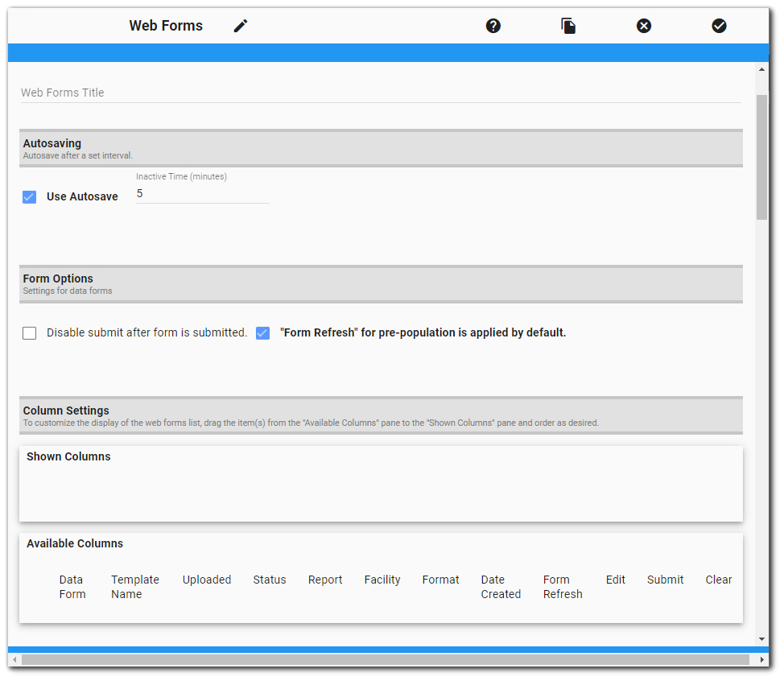The width and height of the screenshot is (784, 681).
Task: Select the Report column item
Action: [x=325, y=580]
